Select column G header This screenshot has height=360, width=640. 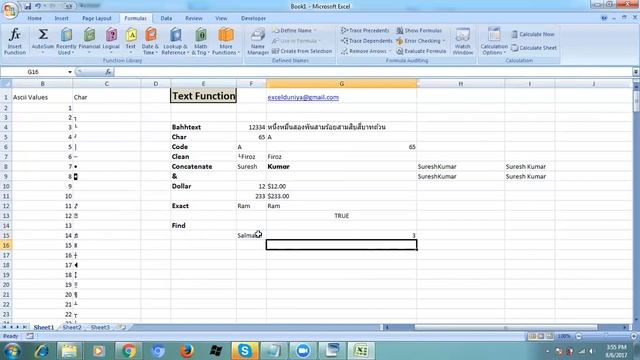click(341, 84)
